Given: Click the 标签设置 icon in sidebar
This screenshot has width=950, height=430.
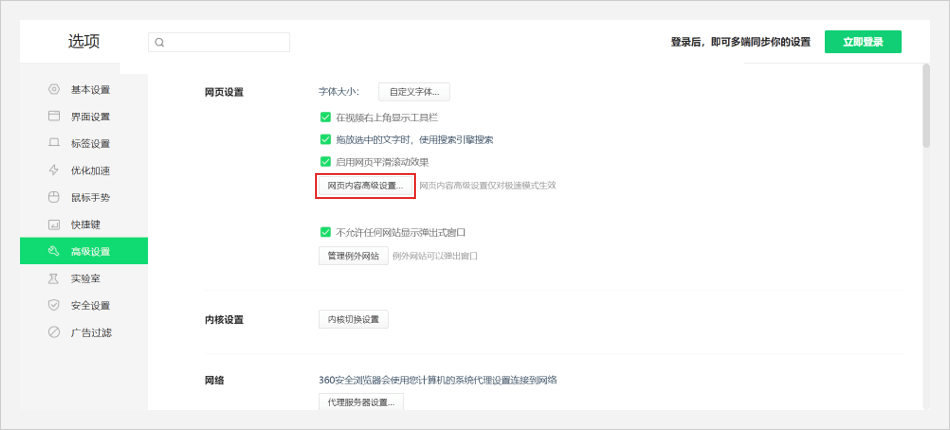Looking at the screenshot, I should pos(54,143).
